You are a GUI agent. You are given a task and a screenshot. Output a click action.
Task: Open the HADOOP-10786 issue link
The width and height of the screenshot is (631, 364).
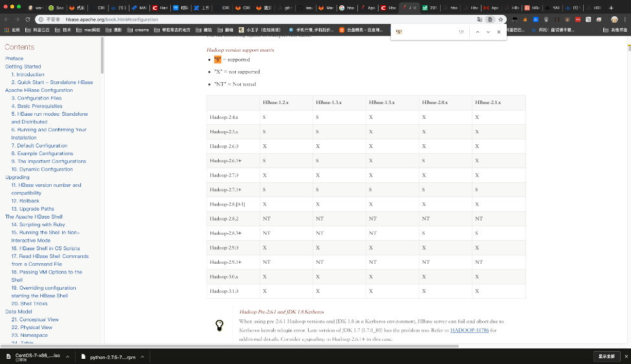(469, 330)
